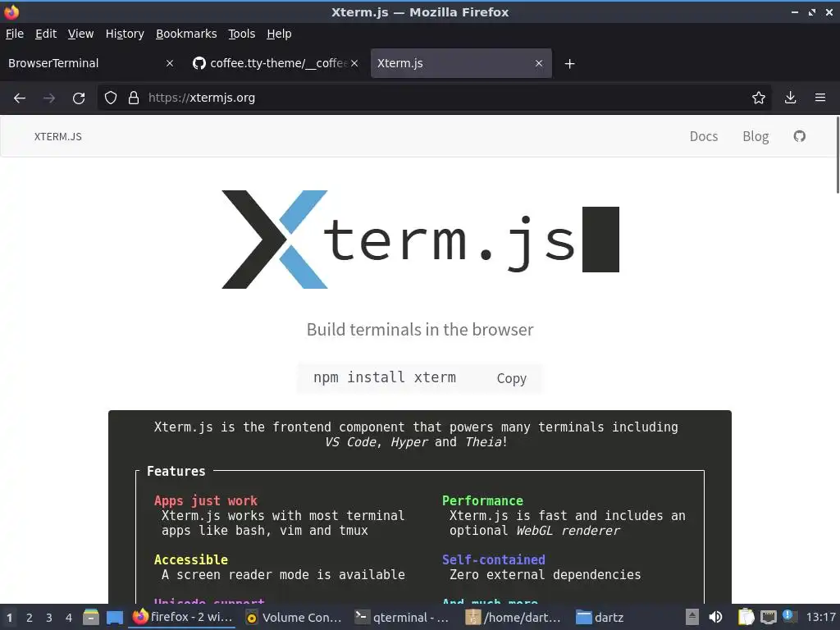This screenshot has width=840, height=630.
Task: Open the View menu
Action: point(80,34)
